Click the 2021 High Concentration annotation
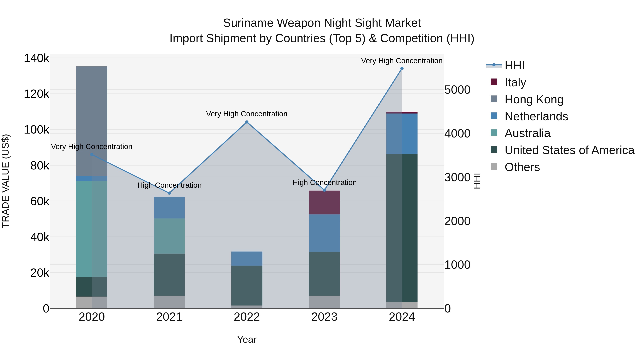Image resolution: width=644 pixels, height=362 pixels. pos(170,185)
